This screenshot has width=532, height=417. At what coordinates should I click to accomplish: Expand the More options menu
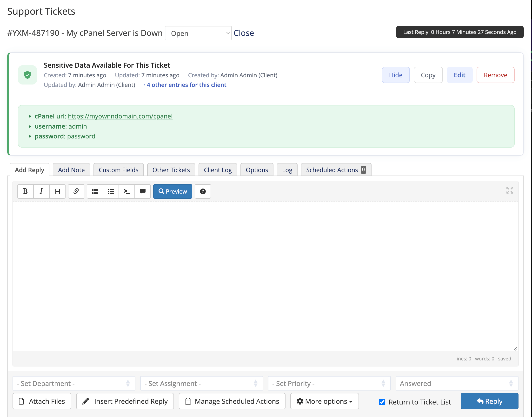(324, 401)
